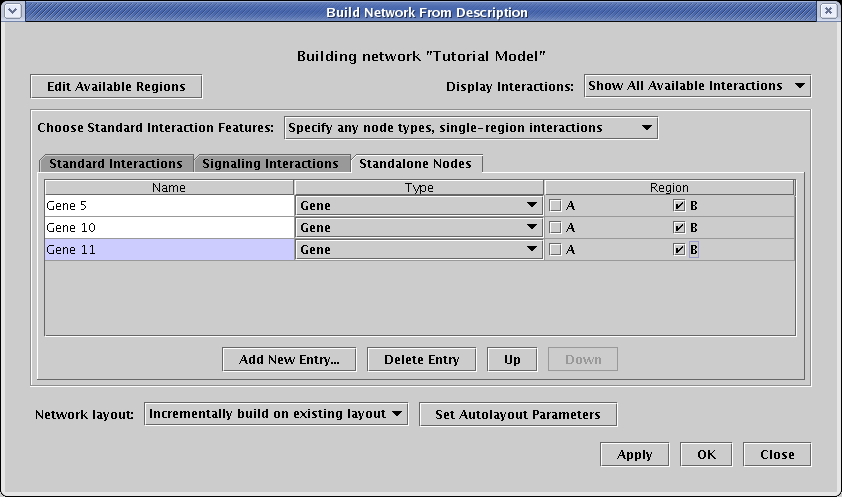
Task: Select the Gene 10 name cell
Action: (x=168, y=227)
